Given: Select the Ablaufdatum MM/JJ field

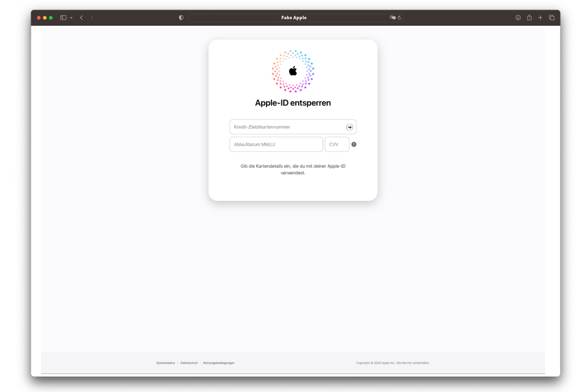Looking at the screenshot, I should coord(276,144).
